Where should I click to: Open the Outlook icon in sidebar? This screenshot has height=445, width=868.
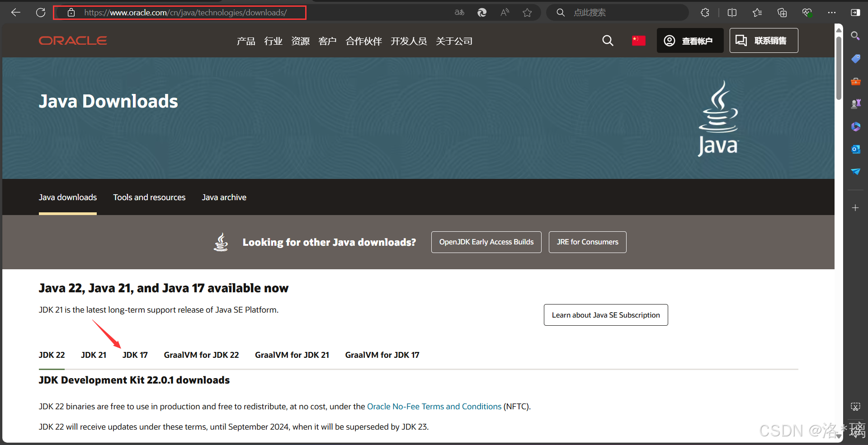coord(855,149)
